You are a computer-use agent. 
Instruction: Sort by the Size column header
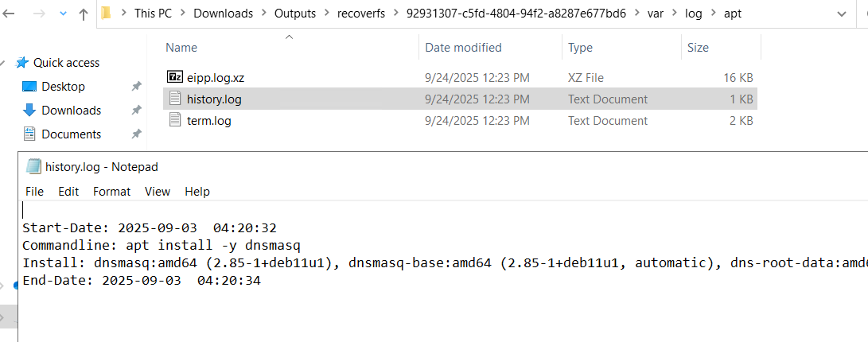coord(698,48)
